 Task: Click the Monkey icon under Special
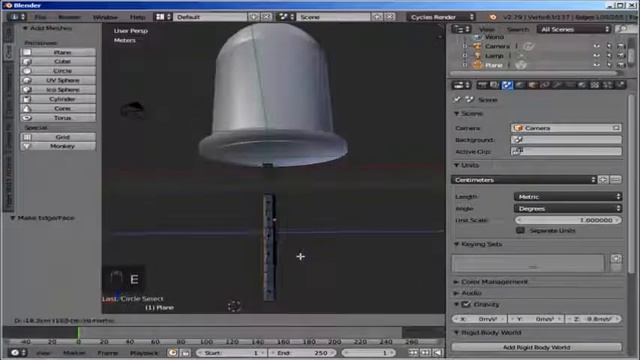click(x=27, y=146)
